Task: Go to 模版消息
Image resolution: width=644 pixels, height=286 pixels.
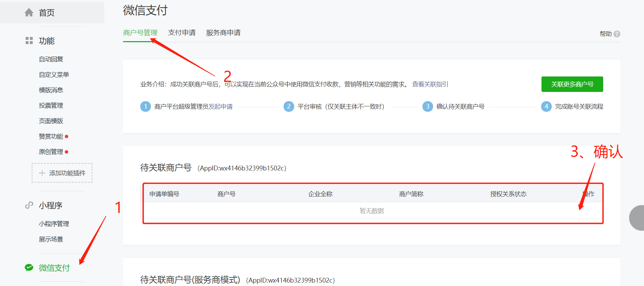Action: (x=51, y=90)
